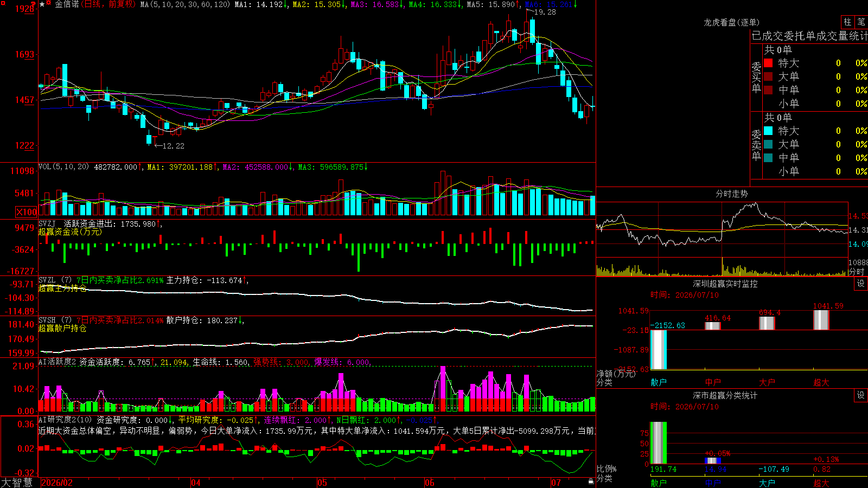Click the 金信诺 stock name
The width and height of the screenshot is (868, 488).
[67, 4]
